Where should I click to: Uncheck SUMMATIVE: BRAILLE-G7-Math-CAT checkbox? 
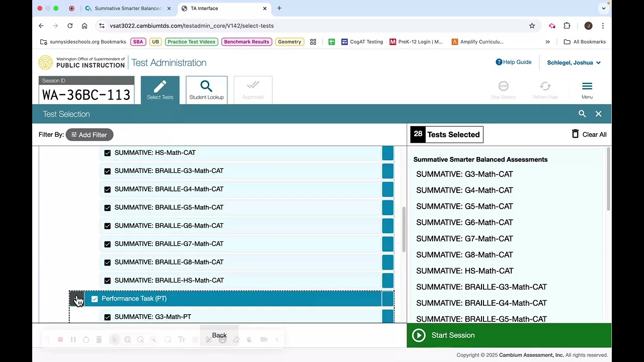107,244
